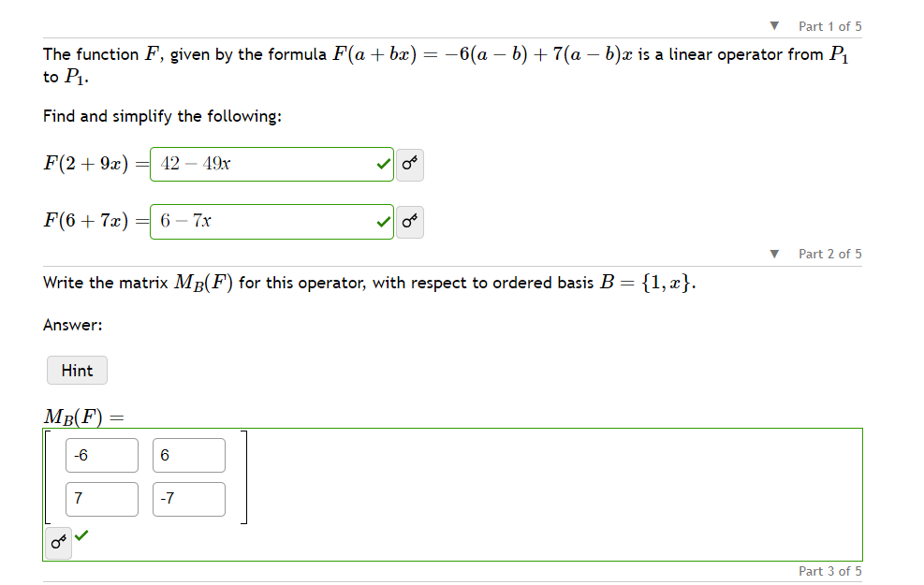
Task: Select the Part 1 of 5 header
Action: point(829,26)
